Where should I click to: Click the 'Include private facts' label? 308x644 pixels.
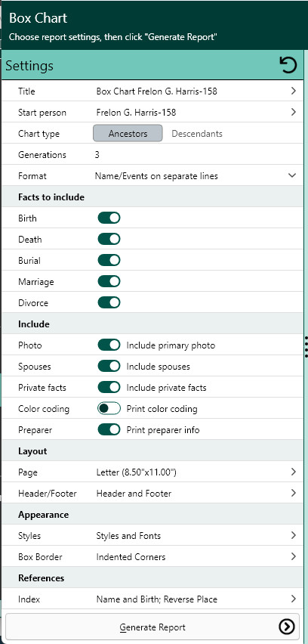pyautogui.click(x=166, y=388)
